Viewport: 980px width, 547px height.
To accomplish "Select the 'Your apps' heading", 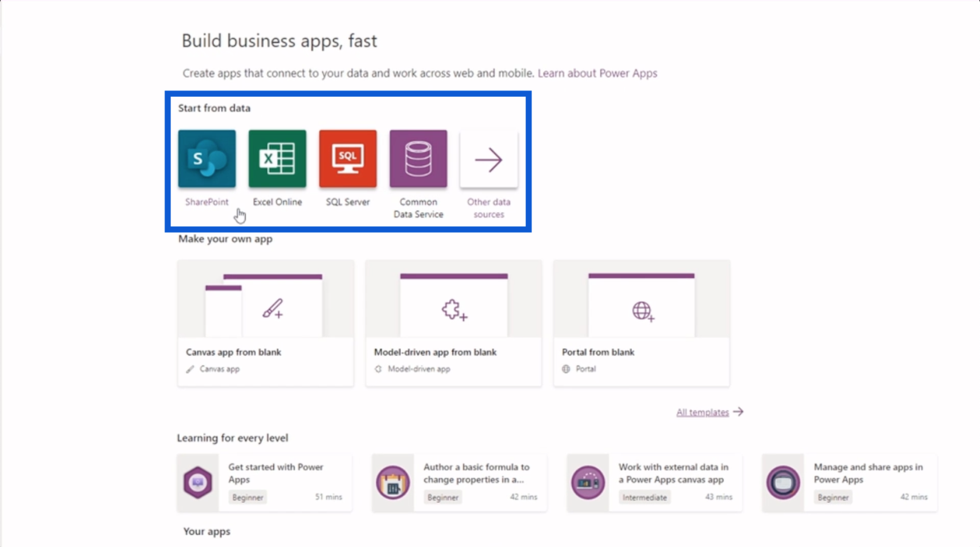I will [x=206, y=531].
